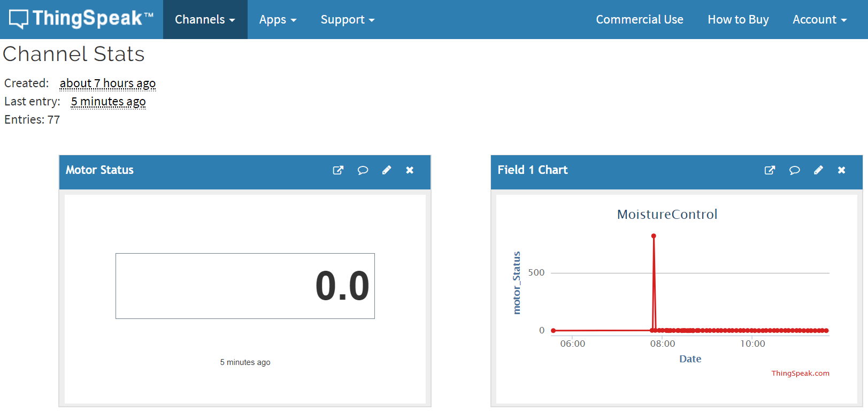Image resolution: width=868 pixels, height=411 pixels.
Task: Edit Field 1 Chart with pencil icon
Action: [x=818, y=170]
